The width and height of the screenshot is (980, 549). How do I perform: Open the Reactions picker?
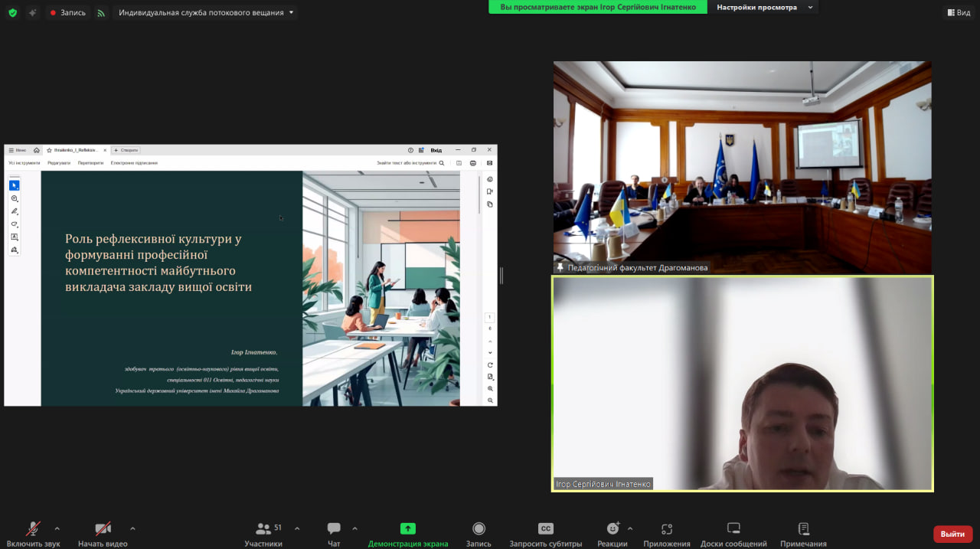point(612,534)
